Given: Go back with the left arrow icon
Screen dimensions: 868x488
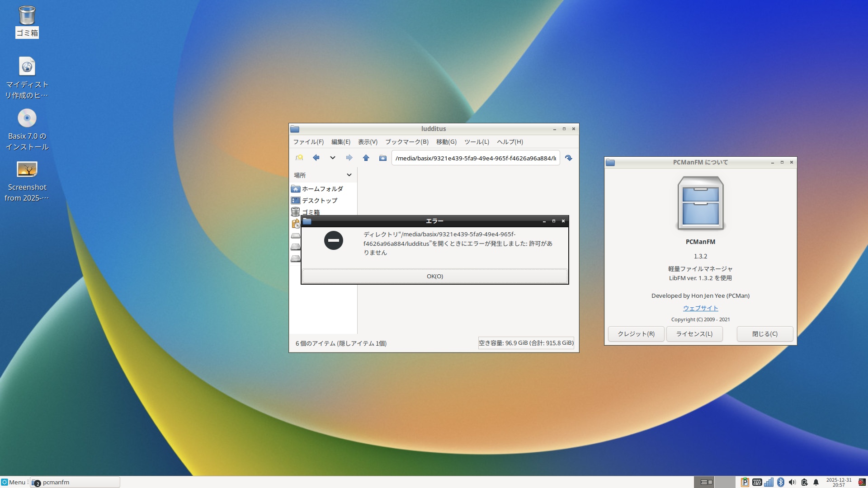Looking at the screenshot, I should [x=316, y=158].
